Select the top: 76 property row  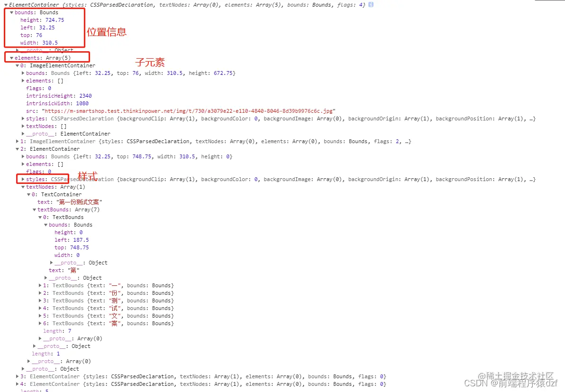click(x=31, y=35)
